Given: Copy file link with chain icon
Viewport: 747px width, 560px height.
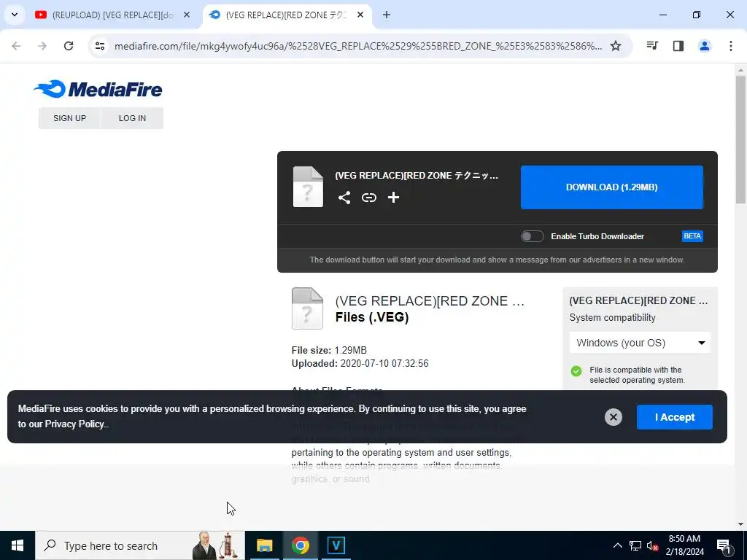Looking at the screenshot, I should tap(368, 197).
